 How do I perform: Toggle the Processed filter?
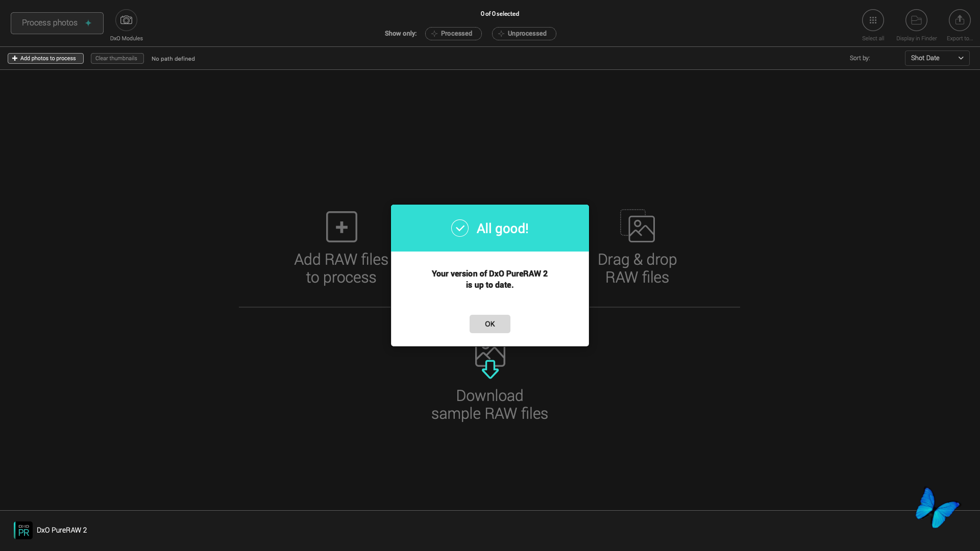[x=453, y=34]
